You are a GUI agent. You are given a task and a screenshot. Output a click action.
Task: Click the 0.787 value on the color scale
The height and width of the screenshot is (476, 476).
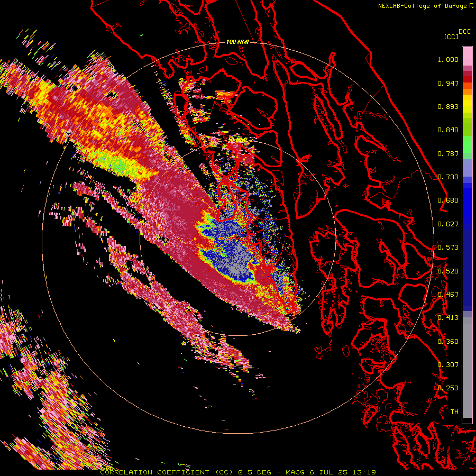coord(448,153)
